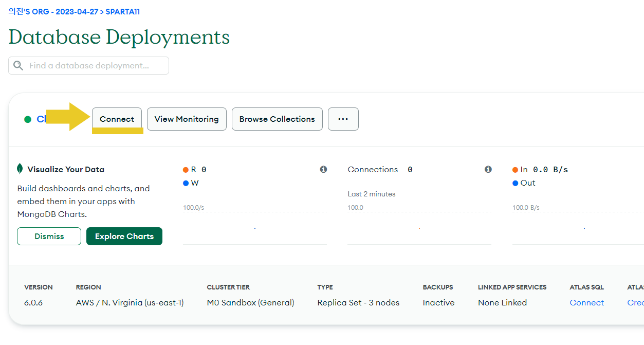This screenshot has width=644, height=345.
Task: Click version value 6.0.6
Action: click(x=33, y=303)
